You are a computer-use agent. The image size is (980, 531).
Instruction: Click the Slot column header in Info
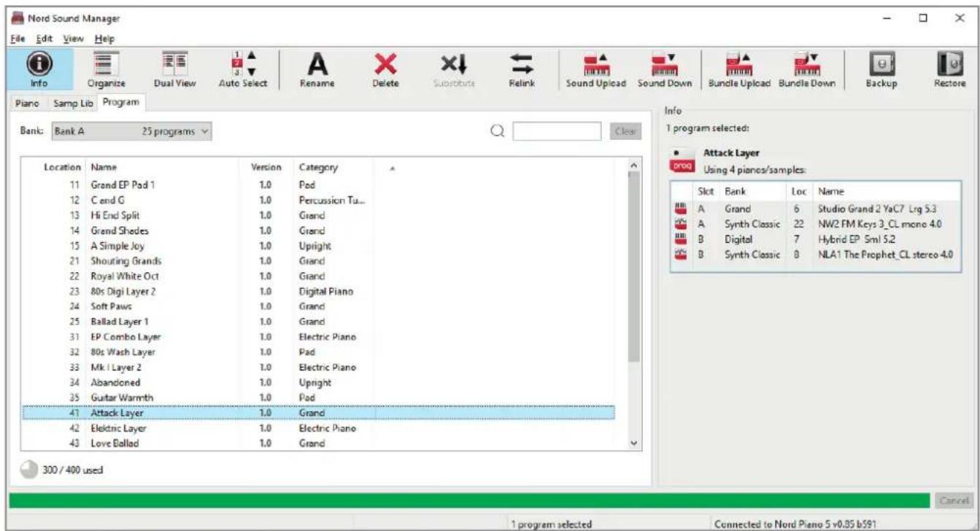pos(705,193)
